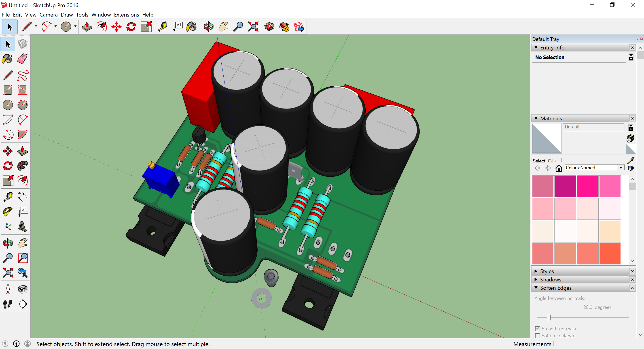Select the Freehand drawing tool
Viewport: 644px width, 349px height.
[23, 75]
